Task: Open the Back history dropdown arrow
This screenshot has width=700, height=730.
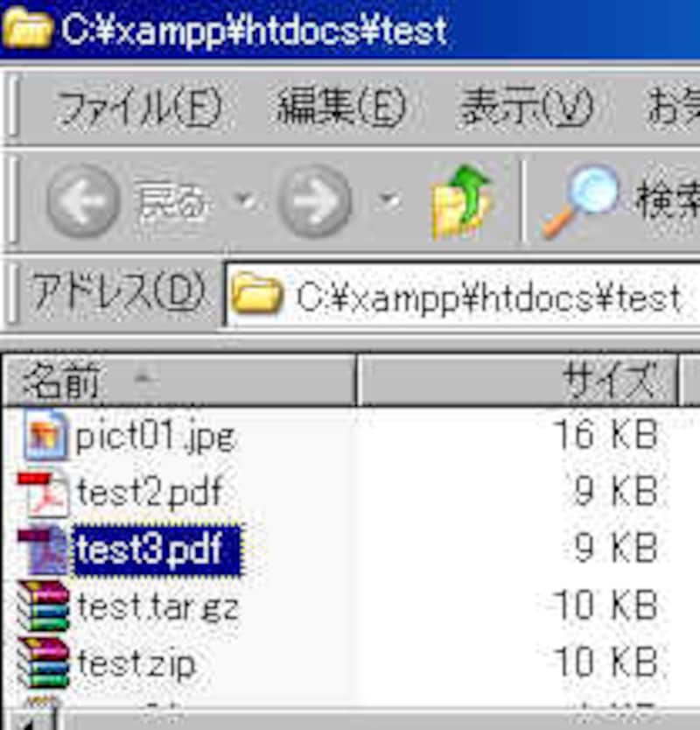Action: (x=245, y=200)
